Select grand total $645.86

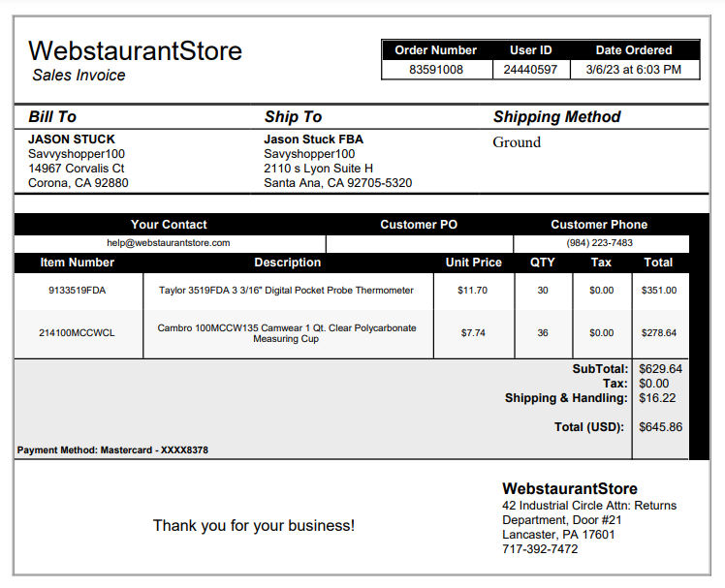pyautogui.click(x=660, y=427)
